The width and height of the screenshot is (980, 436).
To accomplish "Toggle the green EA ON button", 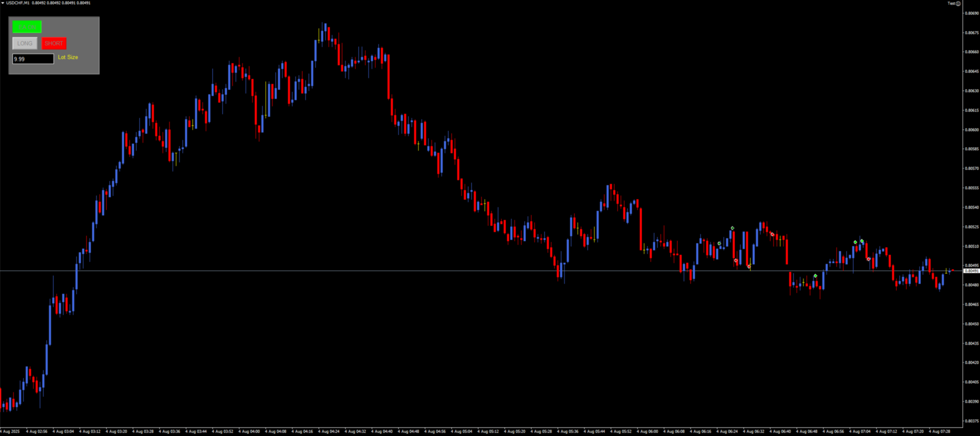I will pos(27,27).
